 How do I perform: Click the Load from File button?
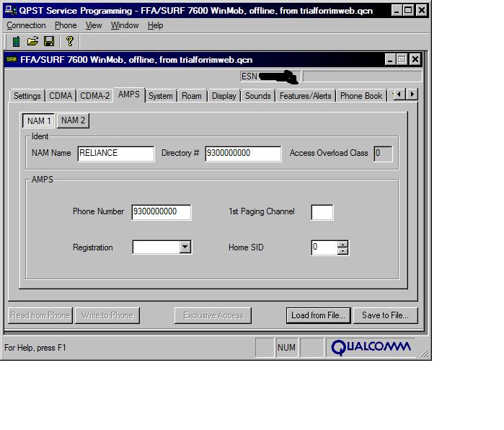click(318, 315)
